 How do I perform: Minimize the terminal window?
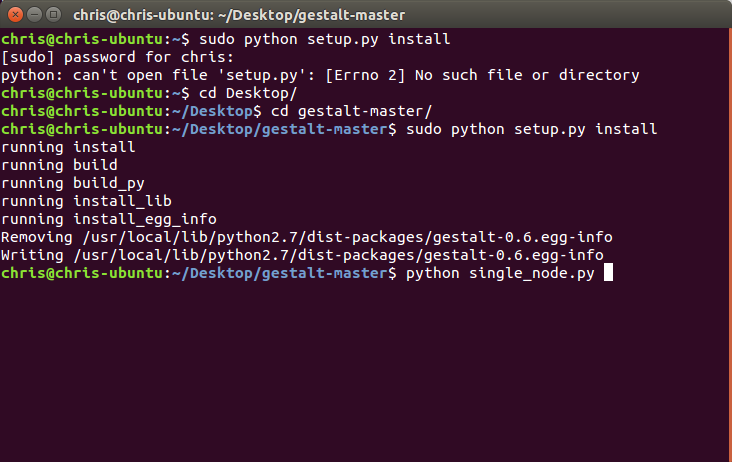click(35, 15)
